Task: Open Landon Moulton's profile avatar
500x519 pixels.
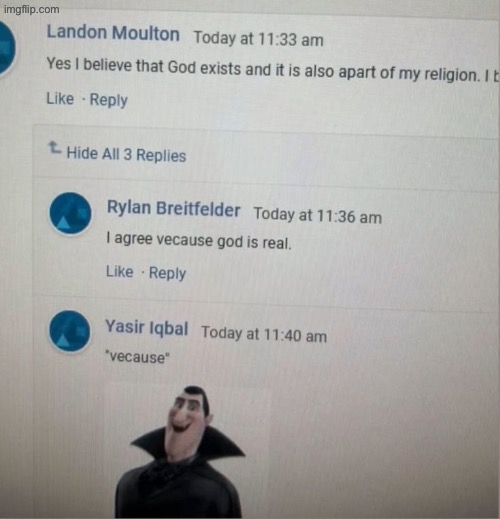Action: (x=6, y=47)
